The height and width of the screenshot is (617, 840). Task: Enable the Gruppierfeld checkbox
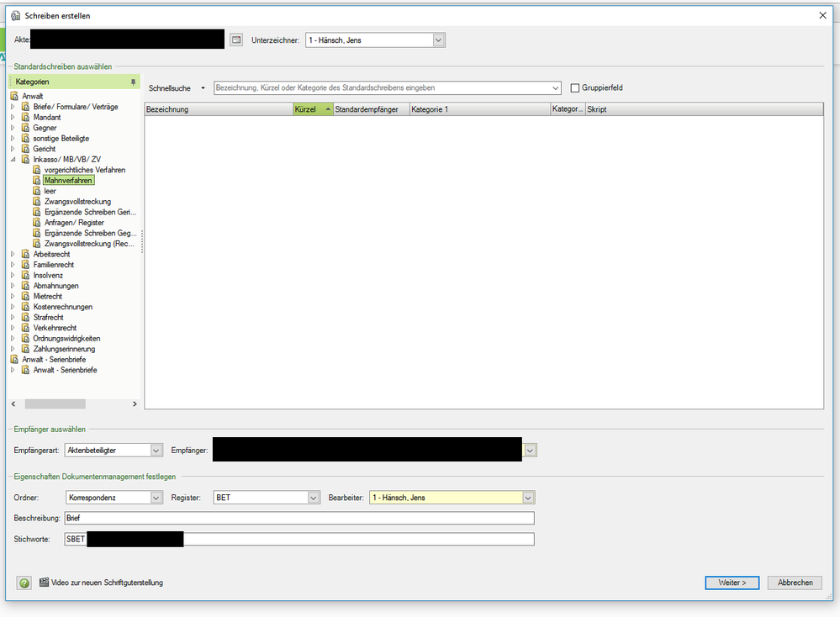tap(575, 88)
